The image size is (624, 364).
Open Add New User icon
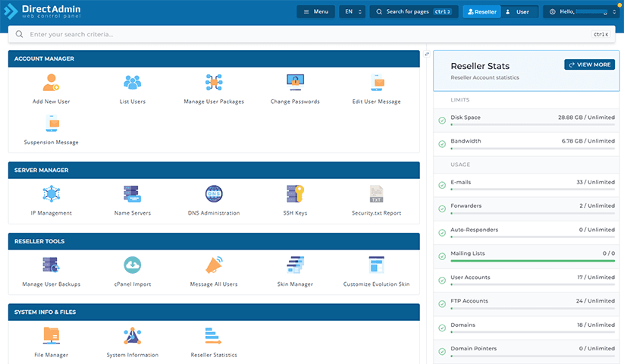pos(52,83)
